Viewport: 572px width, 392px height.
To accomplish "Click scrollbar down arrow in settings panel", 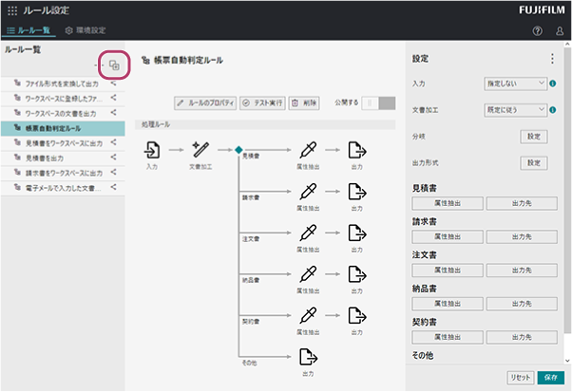I will click(567, 361).
